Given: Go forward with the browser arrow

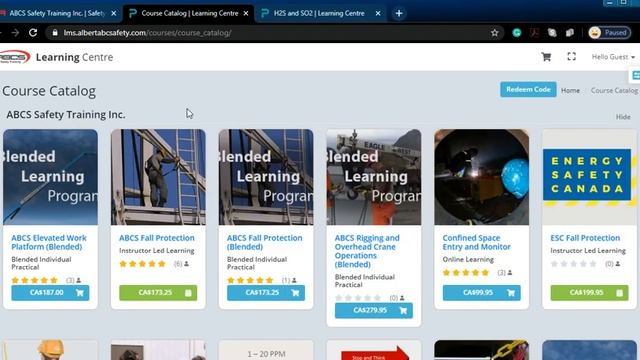Looking at the screenshot, I should coord(15,33).
